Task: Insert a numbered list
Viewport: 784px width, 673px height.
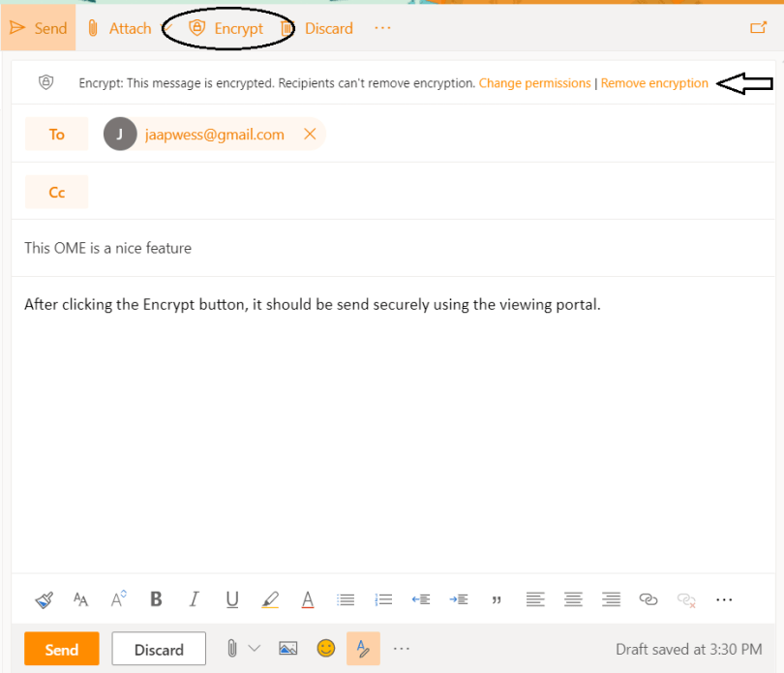Action: [383, 599]
